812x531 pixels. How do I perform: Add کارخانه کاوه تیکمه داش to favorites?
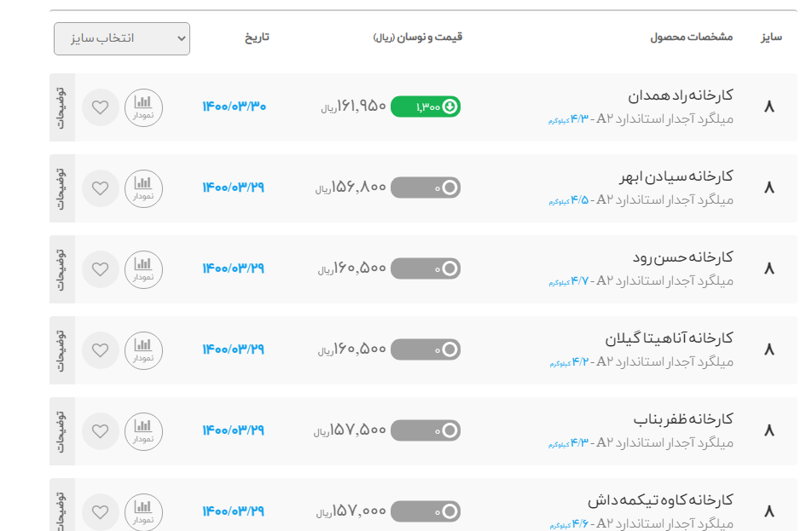click(101, 512)
